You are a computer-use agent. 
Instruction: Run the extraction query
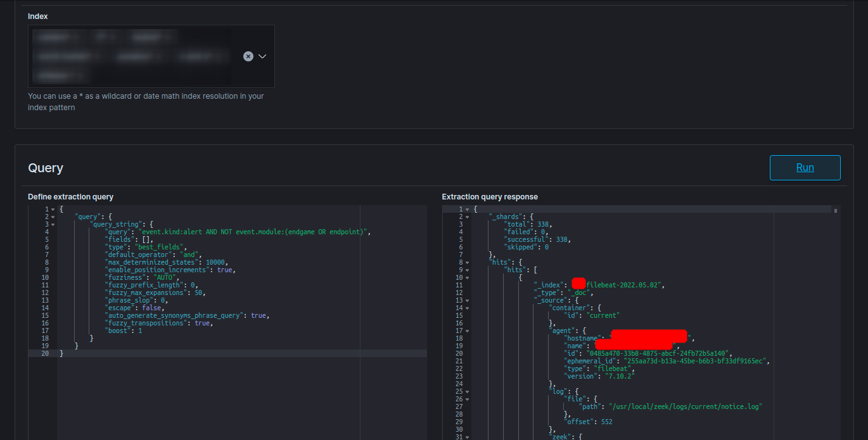pyautogui.click(x=805, y=167)
